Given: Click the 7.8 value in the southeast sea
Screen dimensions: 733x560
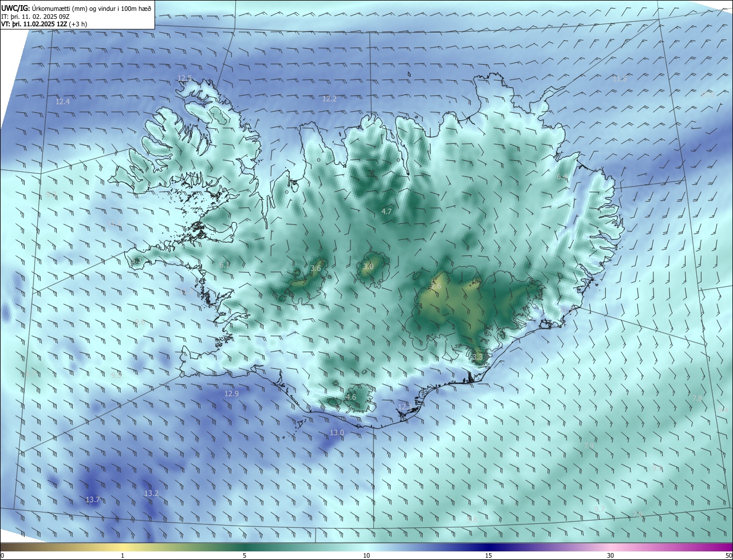Looking at the screenshot, I should 697,398.
